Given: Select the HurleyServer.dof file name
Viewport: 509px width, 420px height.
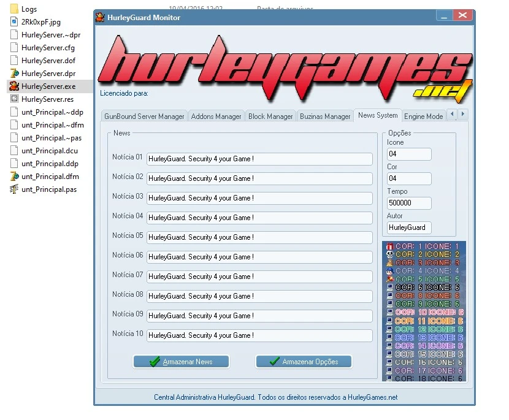Looking at the screenshot, I should tap(48, 61).
